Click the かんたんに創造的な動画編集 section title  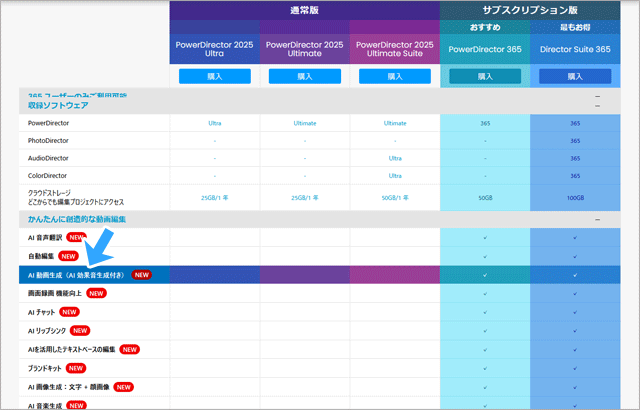77,219
